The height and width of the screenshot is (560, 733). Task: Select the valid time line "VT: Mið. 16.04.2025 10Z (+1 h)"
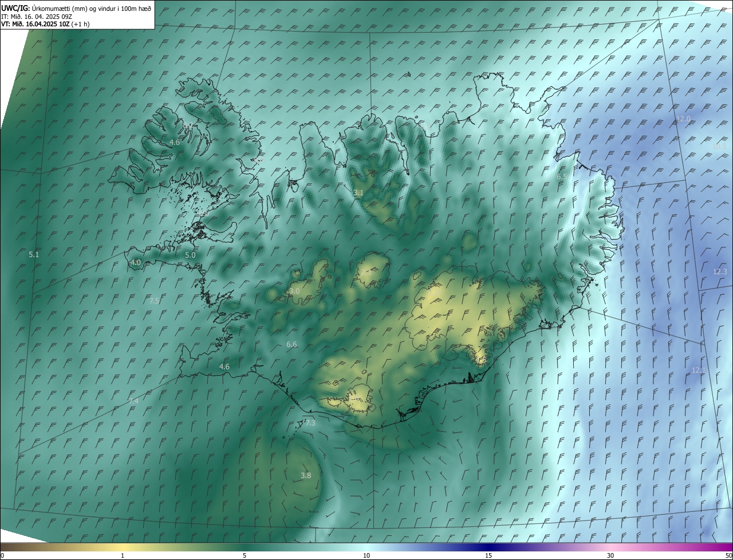pyautogui.click(x=45, y=24)
